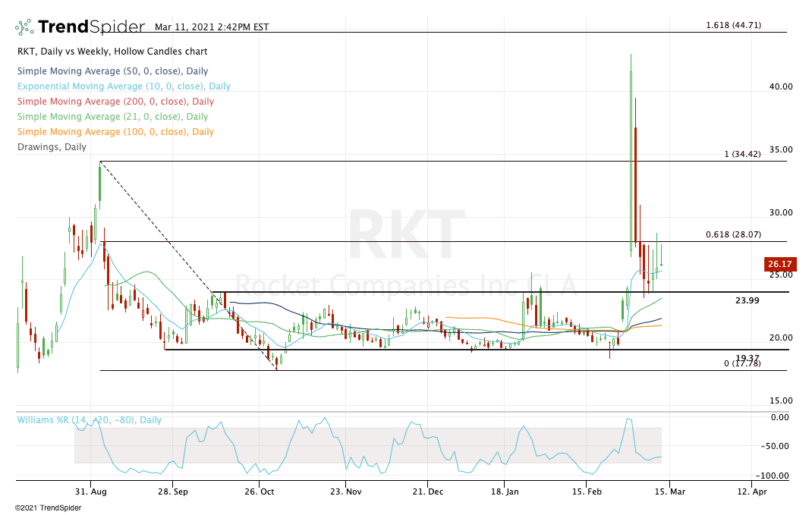This screenshot has width=812, height=515.
Task: Click the ©2021 TrendSpider copyright text
Action: coord(48,507)
